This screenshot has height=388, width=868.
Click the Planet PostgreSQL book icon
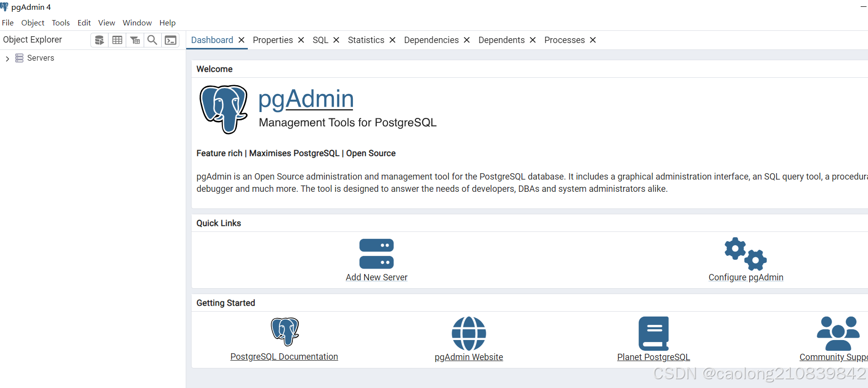coord(653,333)
